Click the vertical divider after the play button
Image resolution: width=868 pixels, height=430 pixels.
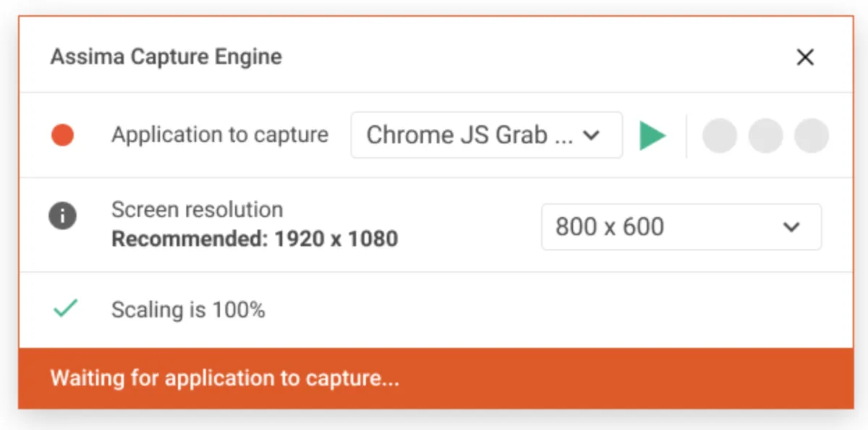(686, 135)
